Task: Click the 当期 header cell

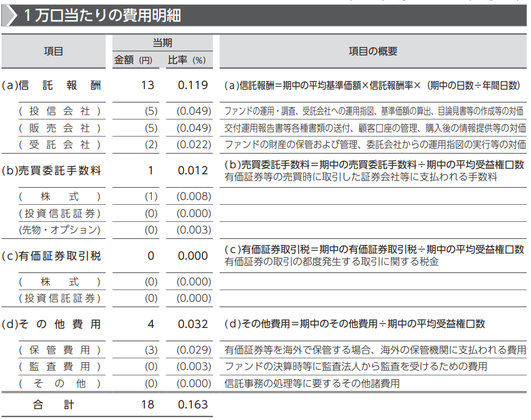Action: click(163, 43)
